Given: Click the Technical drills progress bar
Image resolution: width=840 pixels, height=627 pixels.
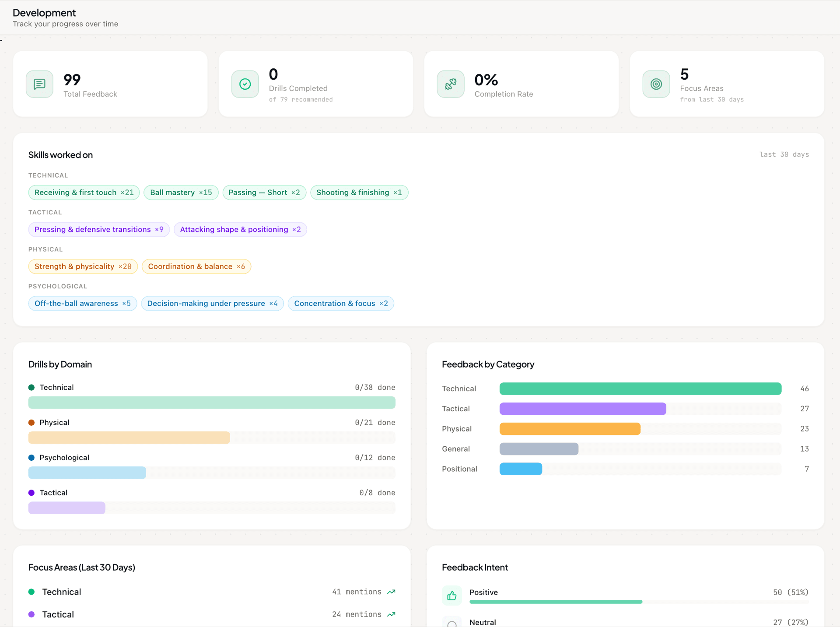Looking at the screenshot, I should point(212,403).
